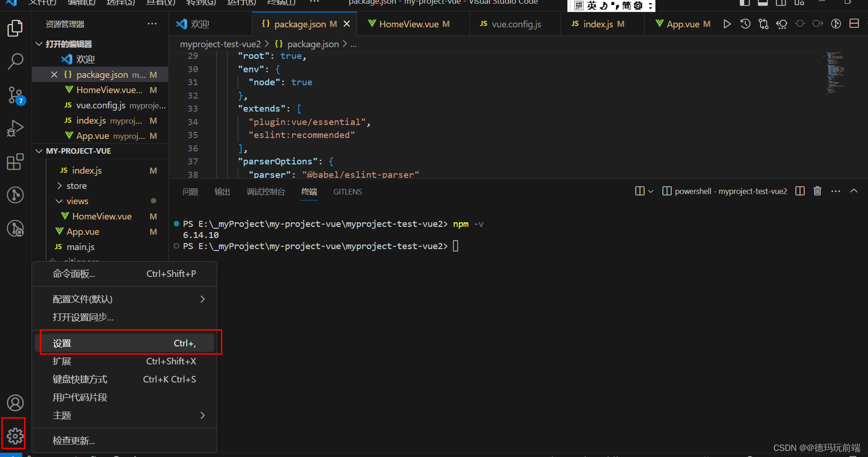
Task: Open Source Control view with 7 badge
Action: tap(15, 95)
